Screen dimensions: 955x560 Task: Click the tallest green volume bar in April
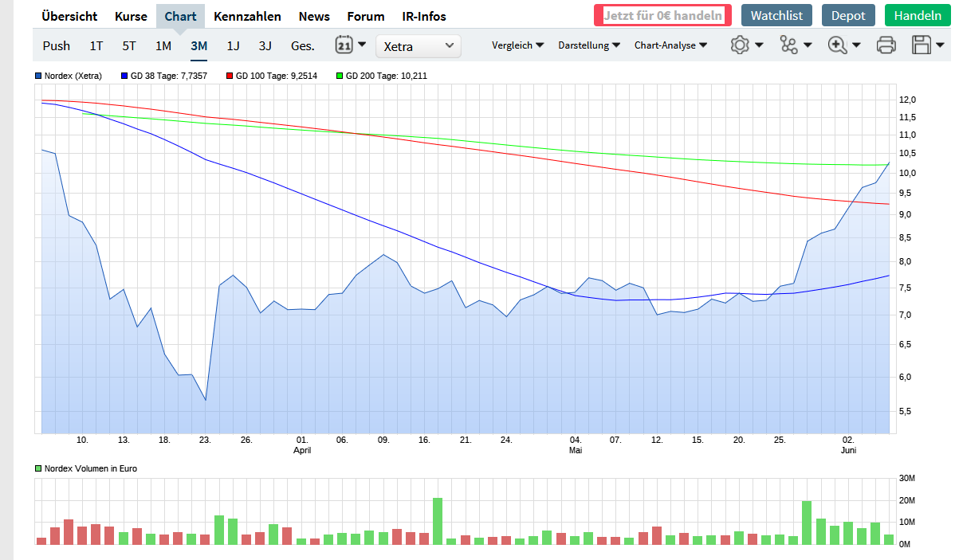point(438,521)
